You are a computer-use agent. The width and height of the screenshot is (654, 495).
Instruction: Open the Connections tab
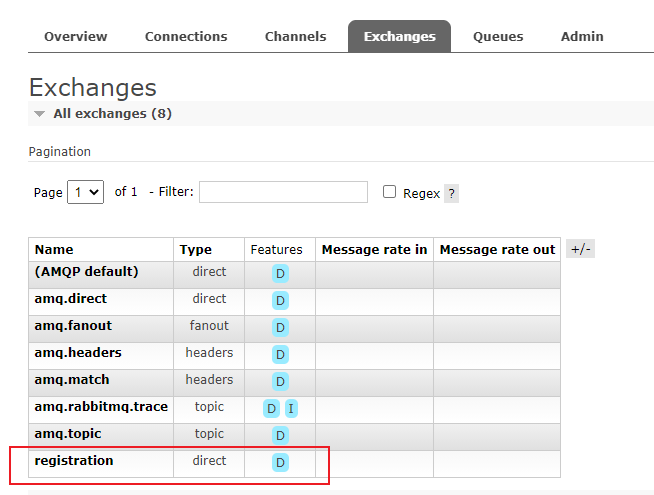(186, 37)
